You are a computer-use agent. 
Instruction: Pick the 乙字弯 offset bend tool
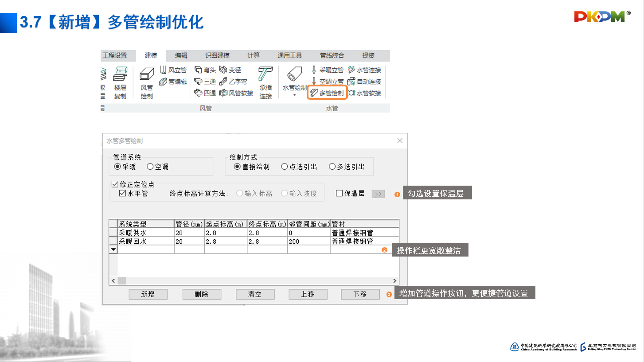point(233,82)
